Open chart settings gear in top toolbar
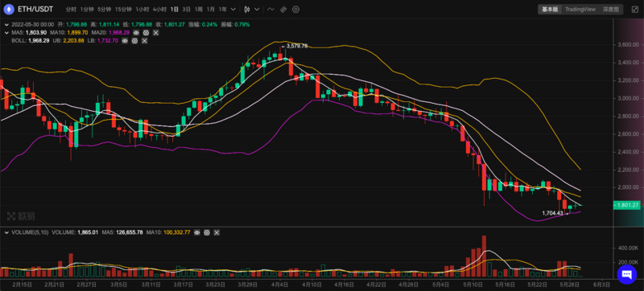This screenshot has height=291, width=644. click(295, 9)
